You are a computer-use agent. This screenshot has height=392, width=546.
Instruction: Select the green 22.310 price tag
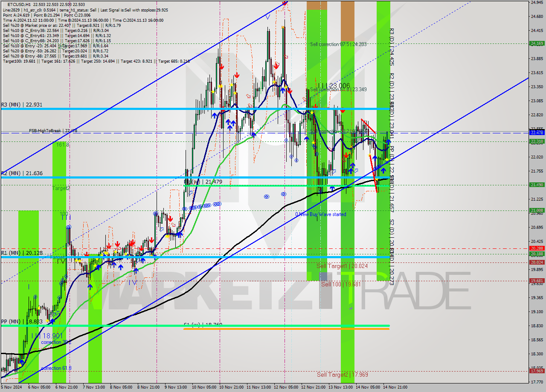537,141
